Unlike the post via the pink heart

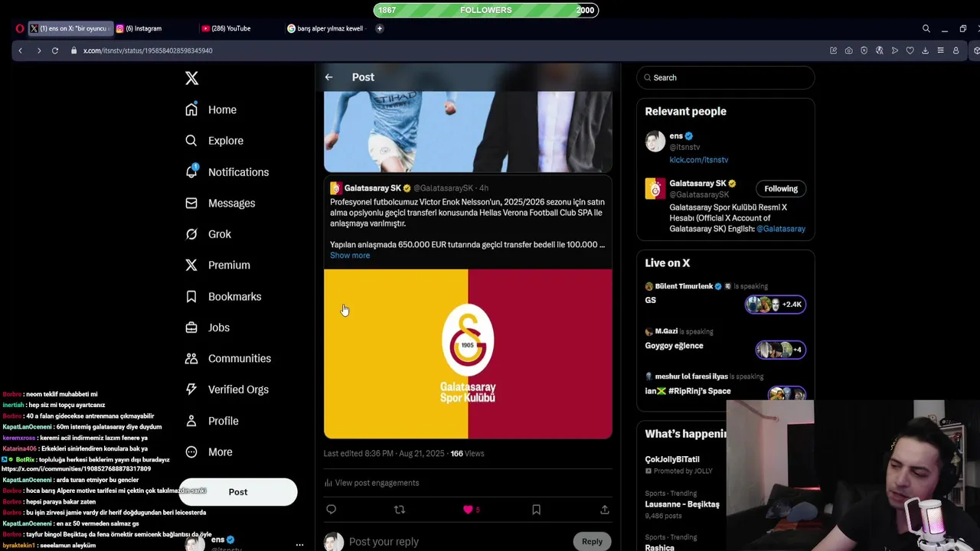click(468, 510)
